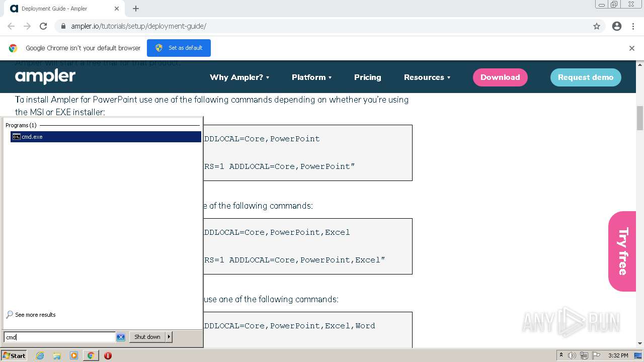Click the Chrome taskbar icon
This screenshot has height=362, width=644.
tap(91, 355)
